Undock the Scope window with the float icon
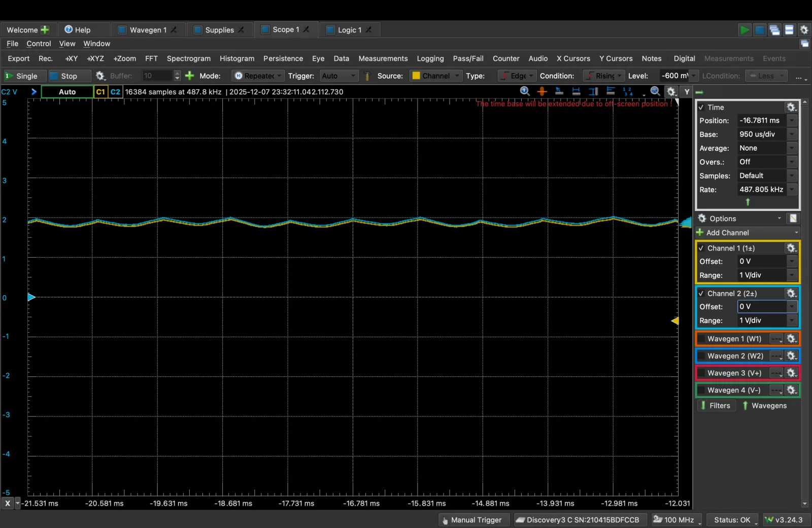The image size is (812, 528). 805,44
